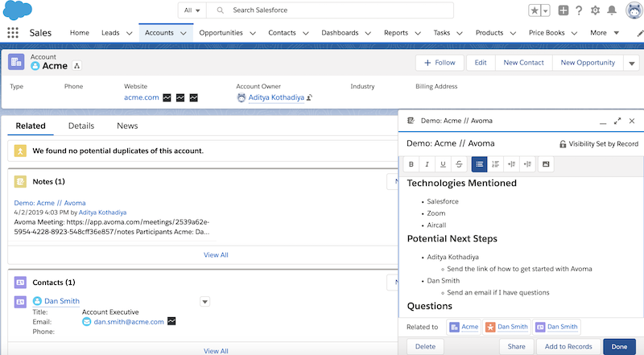Toggle the numbered list button

[x=495, y=164]
